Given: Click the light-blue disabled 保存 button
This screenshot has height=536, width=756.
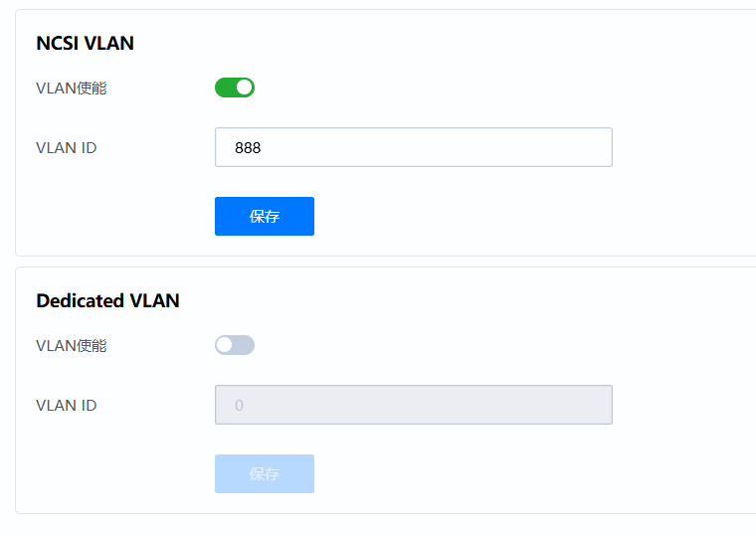Looking at the screenshot, I should click(265, 474).
